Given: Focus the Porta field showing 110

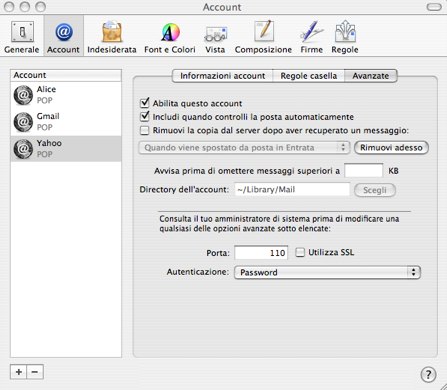Looking at the screenshot, I should click(x=261, y=253).
